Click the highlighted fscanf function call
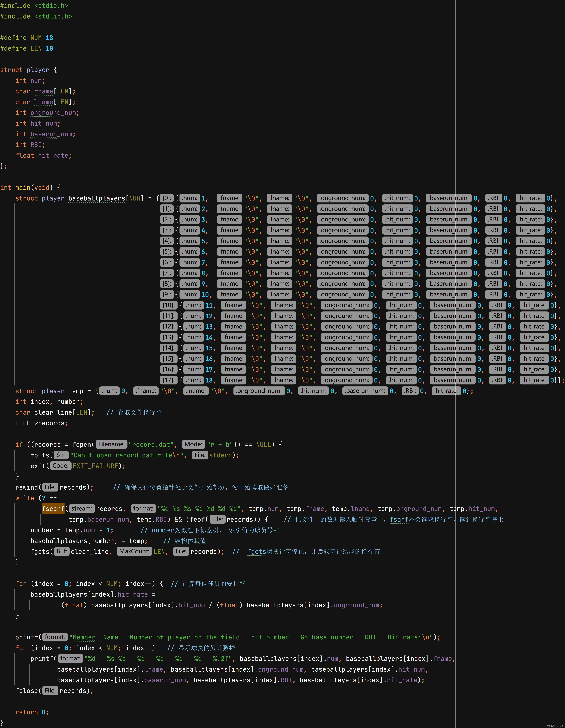This screenshot has height=728, width=565. 53,509
